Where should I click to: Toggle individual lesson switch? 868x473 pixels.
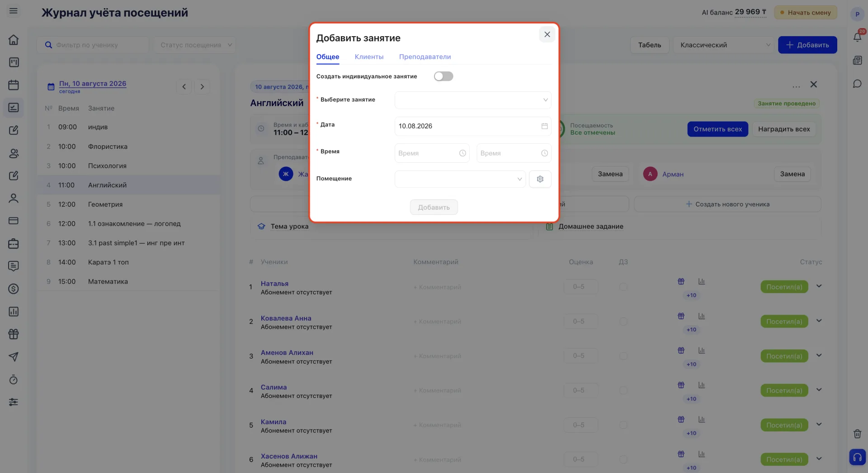[x=443, y=76]
